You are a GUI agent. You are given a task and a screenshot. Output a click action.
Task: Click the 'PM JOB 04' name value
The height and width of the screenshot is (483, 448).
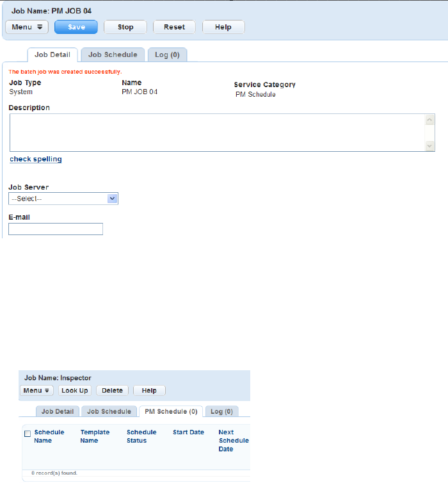[140, 92]
